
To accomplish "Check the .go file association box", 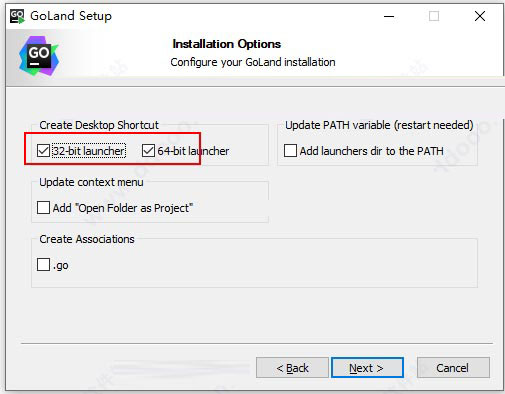I will click(43, 265).
